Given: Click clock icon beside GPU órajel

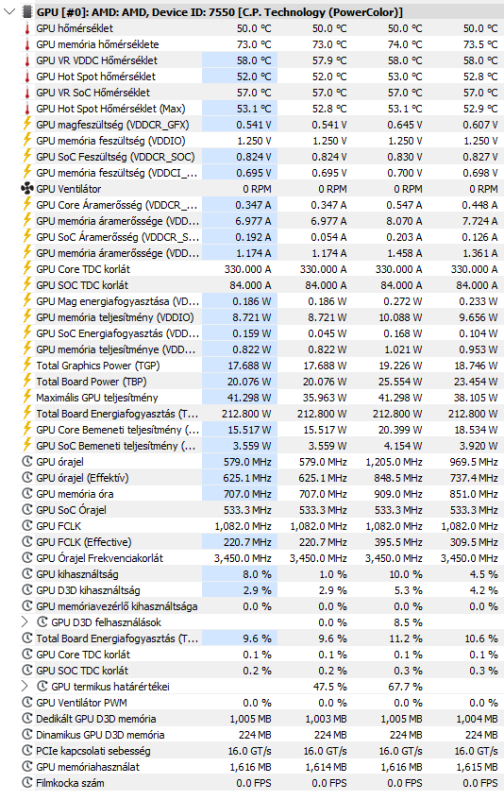Looking at the screenshot, I should (27, 462).
